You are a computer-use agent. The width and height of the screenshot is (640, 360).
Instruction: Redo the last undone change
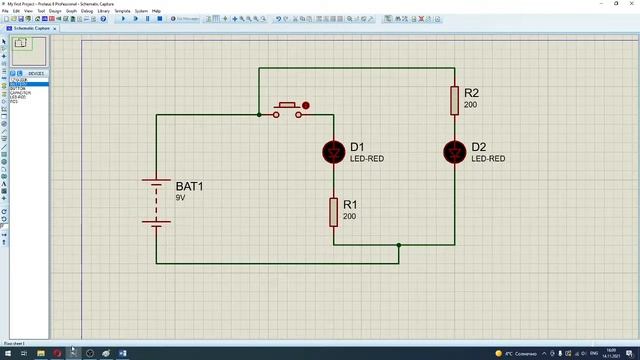[x=286, y=19]
